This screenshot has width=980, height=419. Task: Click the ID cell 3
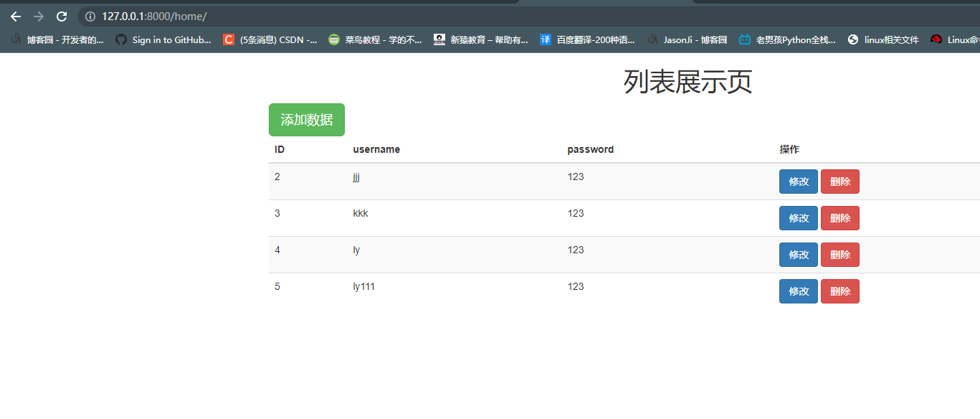tap(277, 213)
